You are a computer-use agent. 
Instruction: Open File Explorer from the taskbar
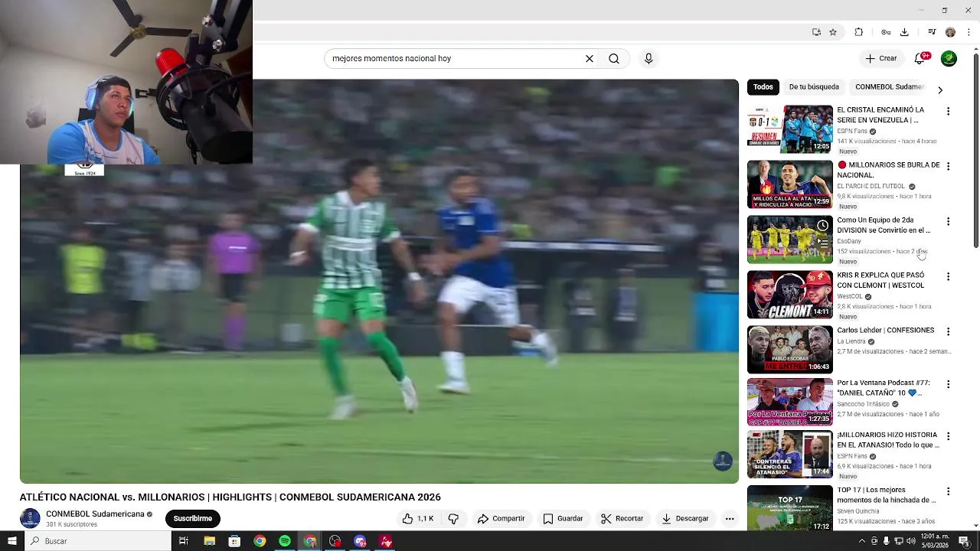pyautogui.click(x=209, y=541)
